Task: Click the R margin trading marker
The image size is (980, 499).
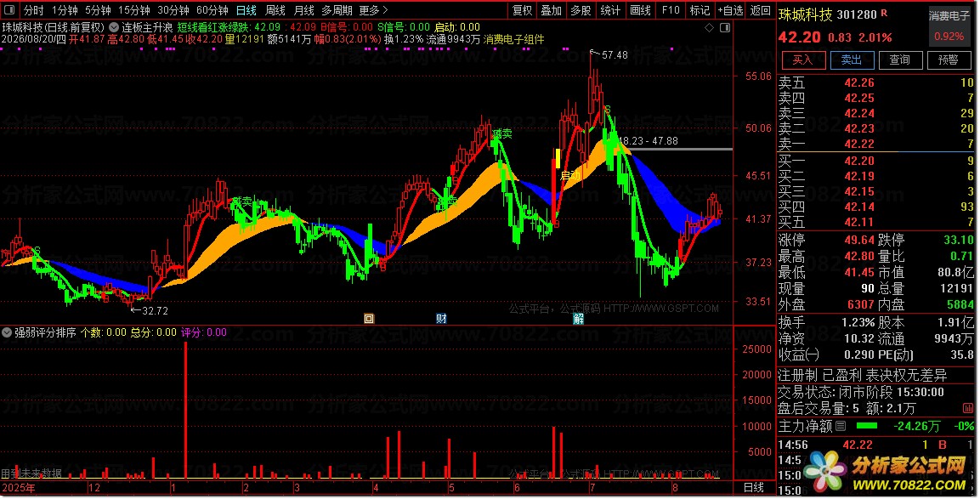Action: [884, 14]
